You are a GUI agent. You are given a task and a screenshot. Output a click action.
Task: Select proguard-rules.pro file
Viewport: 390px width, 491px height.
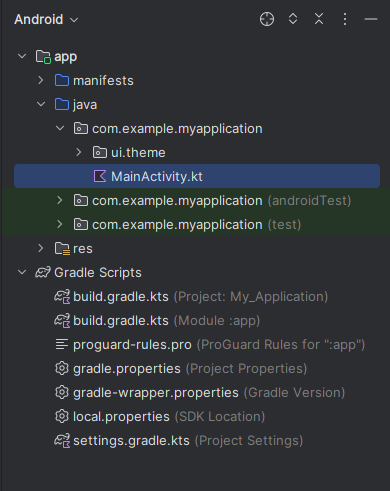(x=210, y=345)
